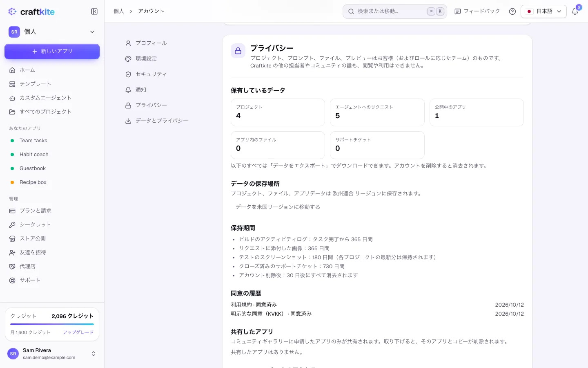Click the store publish icon
Viewport: 588px width, 368px height.
(12, 239)
